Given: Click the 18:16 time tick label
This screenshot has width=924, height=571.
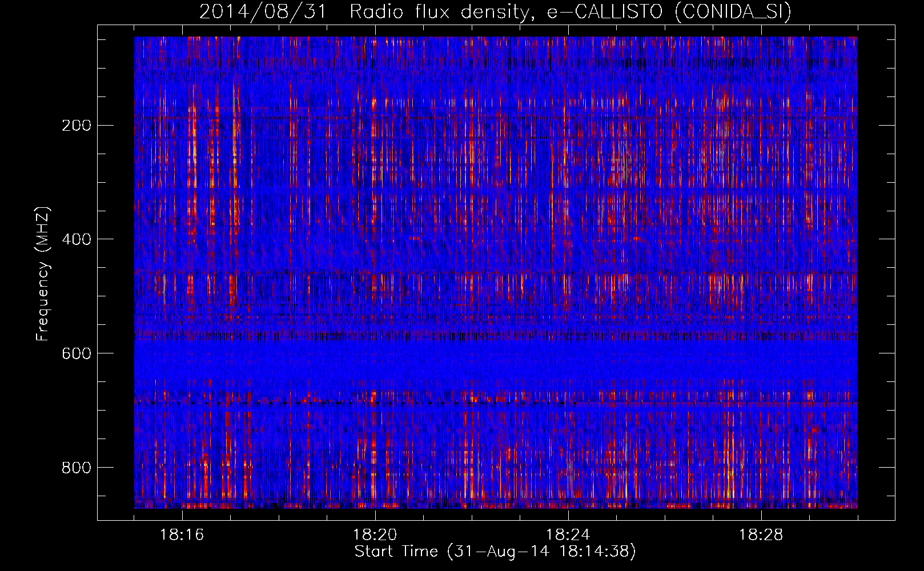Looking at the screenshot, I should tap(182, 535).
